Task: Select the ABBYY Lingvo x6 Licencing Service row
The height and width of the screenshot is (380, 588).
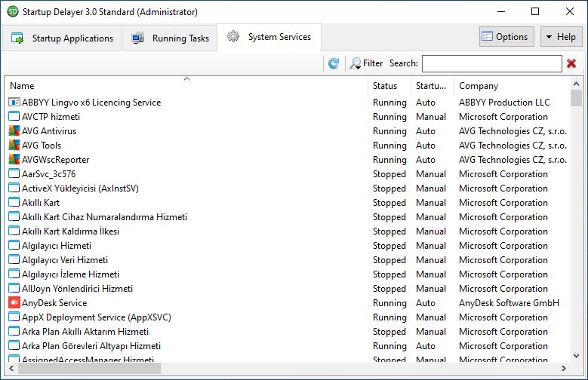Action: pyautogui.click(x=288, y=103)
